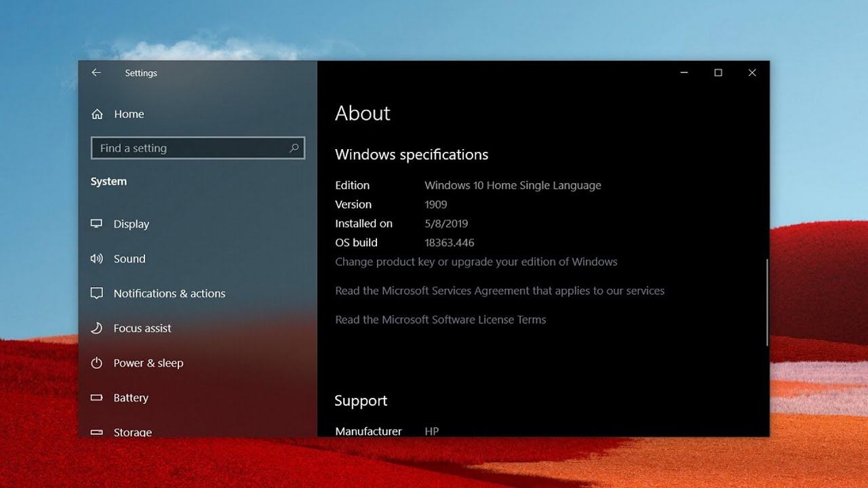Click the Battery icon
This screenshot has height=488, width=868.
(97, 398)
